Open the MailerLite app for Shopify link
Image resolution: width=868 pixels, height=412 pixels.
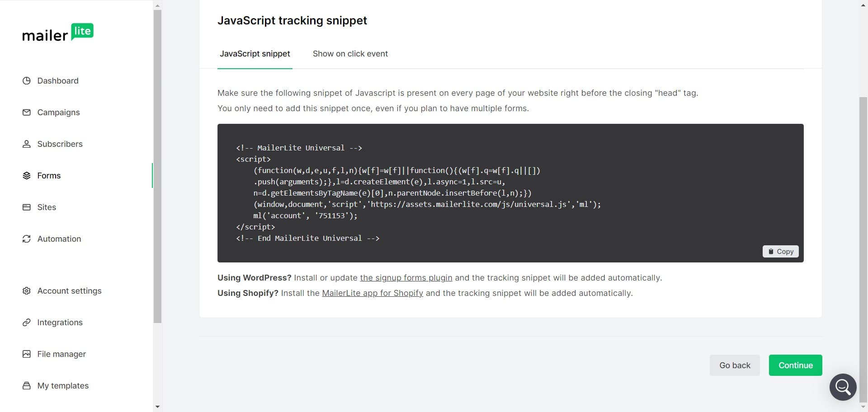[x=372, y=293]
